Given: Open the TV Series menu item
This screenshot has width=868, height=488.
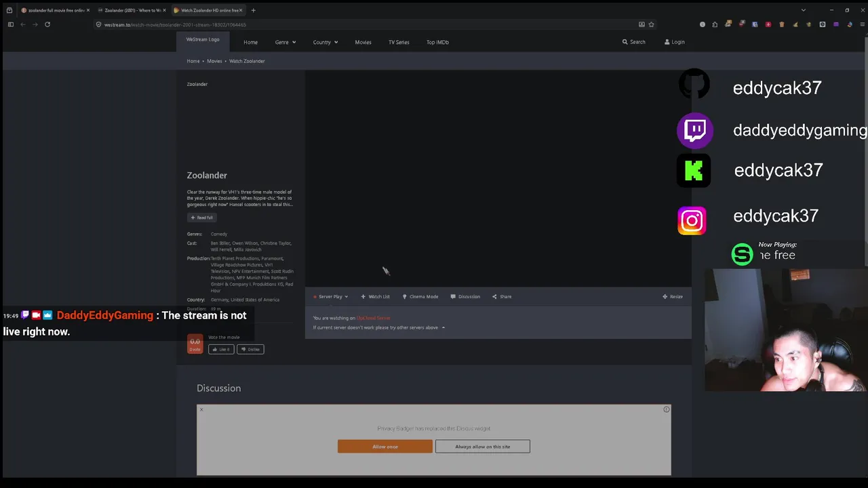Looking at the screenshot, I should click(x=399, y=42).
